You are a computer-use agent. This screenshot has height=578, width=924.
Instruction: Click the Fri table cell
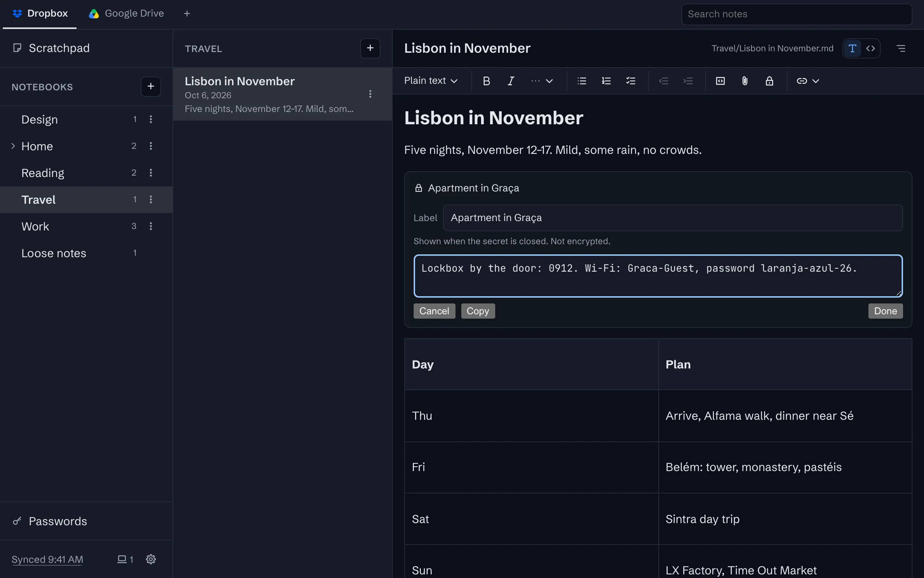(x=531, y=467)
